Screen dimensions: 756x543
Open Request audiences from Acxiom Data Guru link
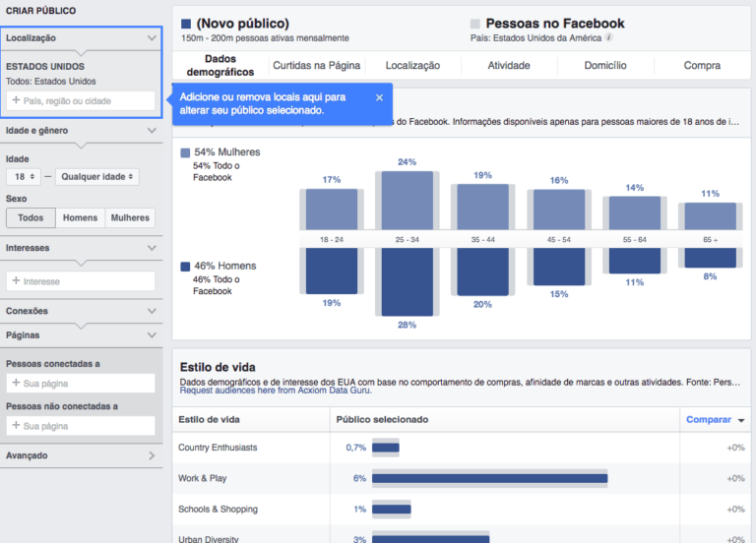pos(276,391)
